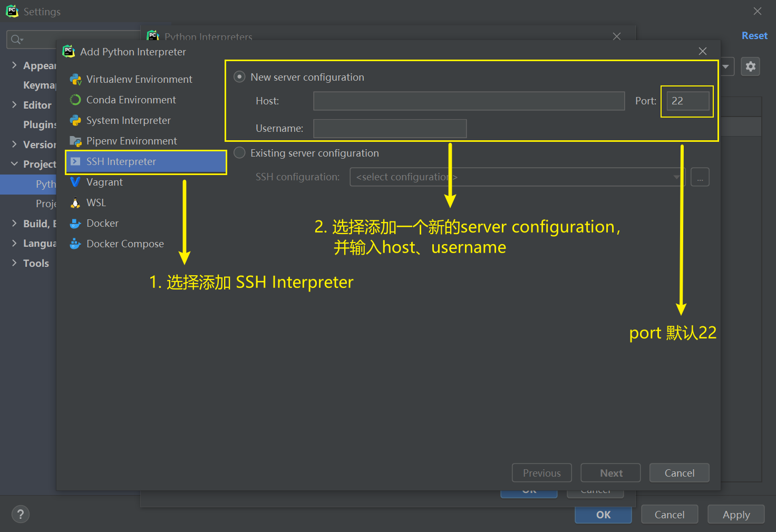Click the Reset link
The height and width of the screenshot is (532, 776).
[x=754, y=36]
